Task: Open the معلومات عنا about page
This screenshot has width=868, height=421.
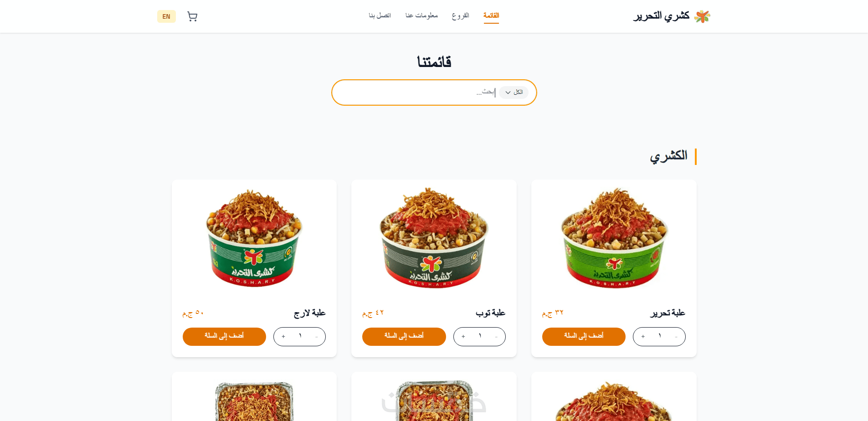Action: click(421, 15)
